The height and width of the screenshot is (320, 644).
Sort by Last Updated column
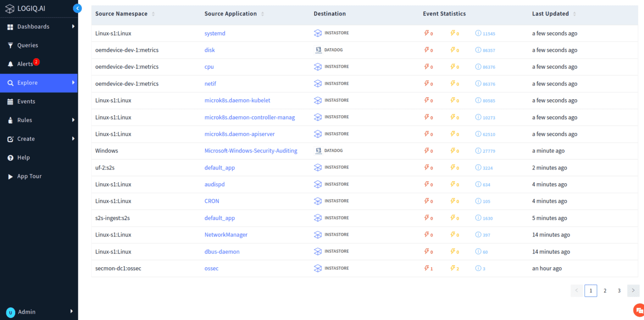[x=574, y=14]
